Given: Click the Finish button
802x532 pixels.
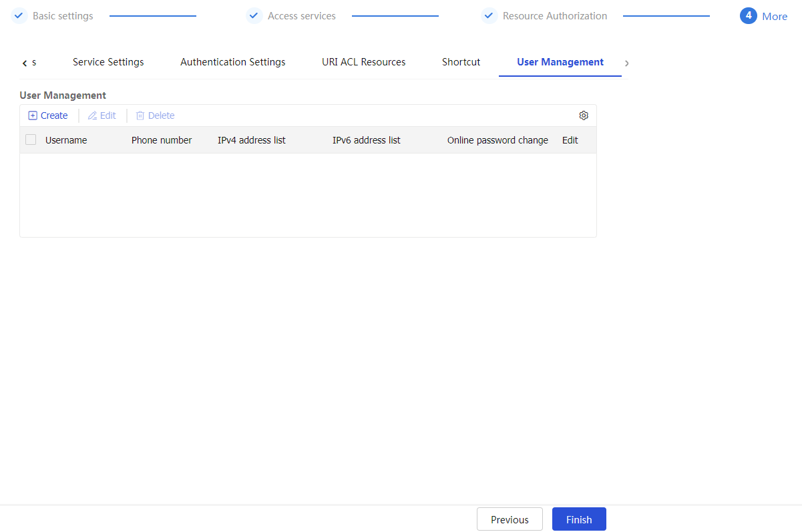Looking at the screenshot, I should pos(579,519).
